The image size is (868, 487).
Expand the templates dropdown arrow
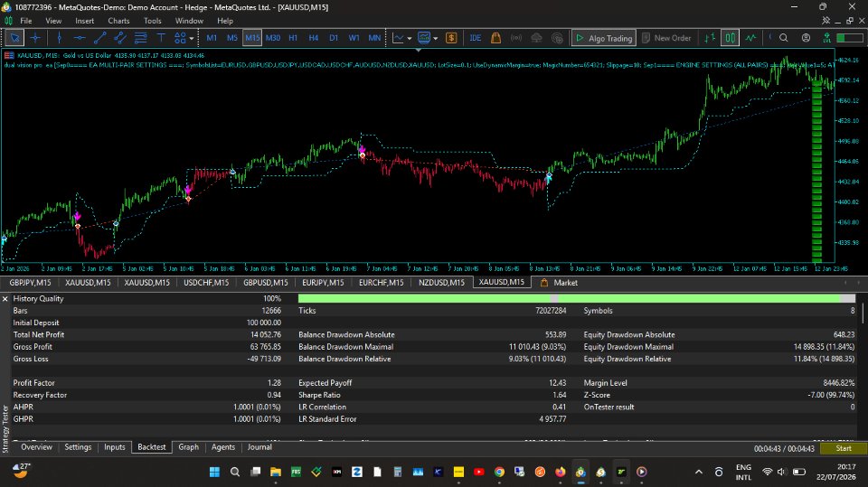(435, 38)
